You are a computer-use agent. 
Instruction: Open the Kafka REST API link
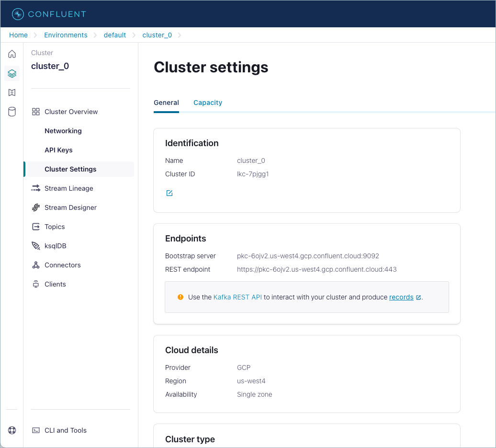(238, 297)
